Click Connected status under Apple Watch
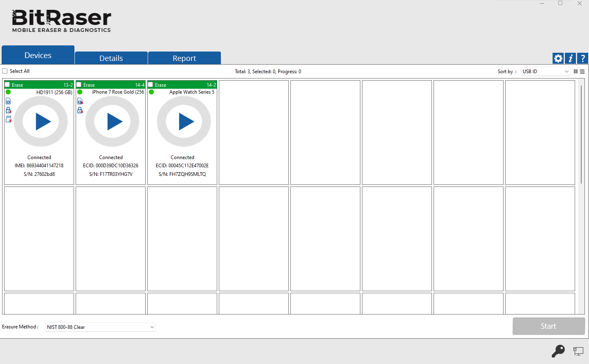Viewport: 589px width, 364px height. click(182, 157)
